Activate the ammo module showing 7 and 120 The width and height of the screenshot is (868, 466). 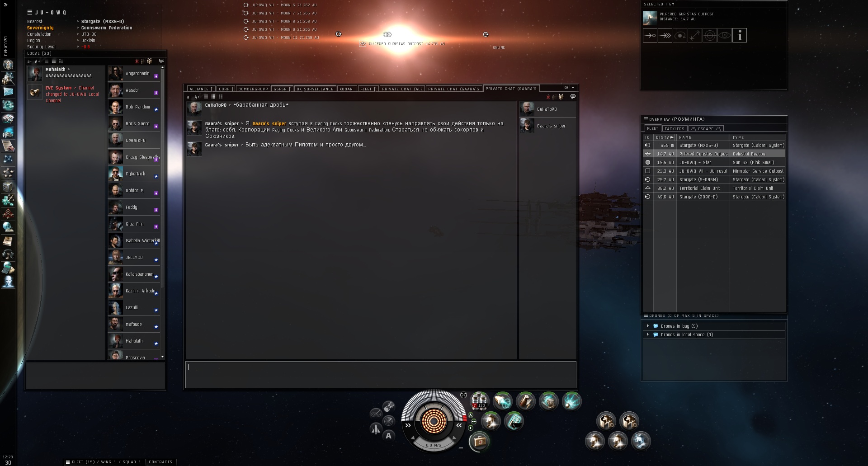tap(479, 400)
